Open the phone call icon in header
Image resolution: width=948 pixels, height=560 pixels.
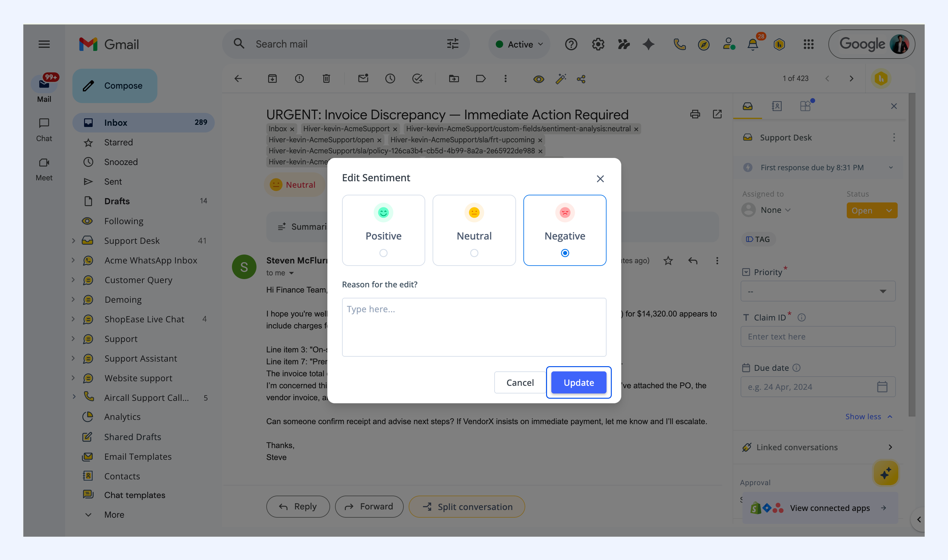[x=679, y=44]
